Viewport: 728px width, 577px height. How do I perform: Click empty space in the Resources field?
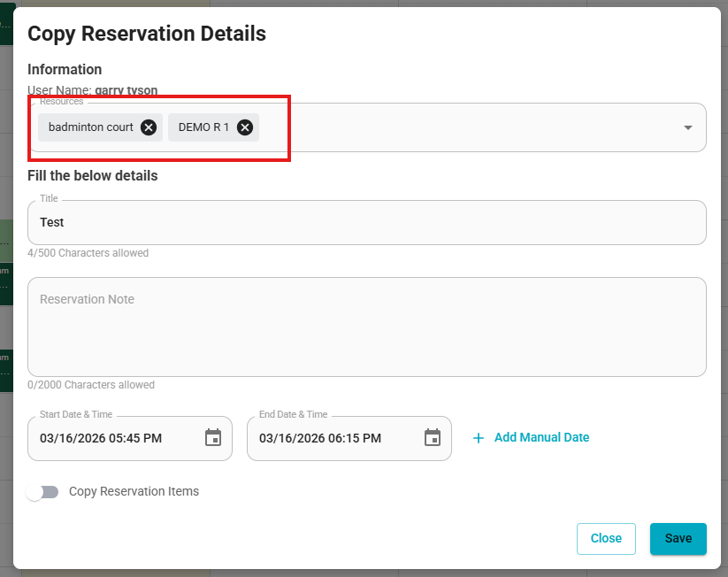(x=464, y=127)
